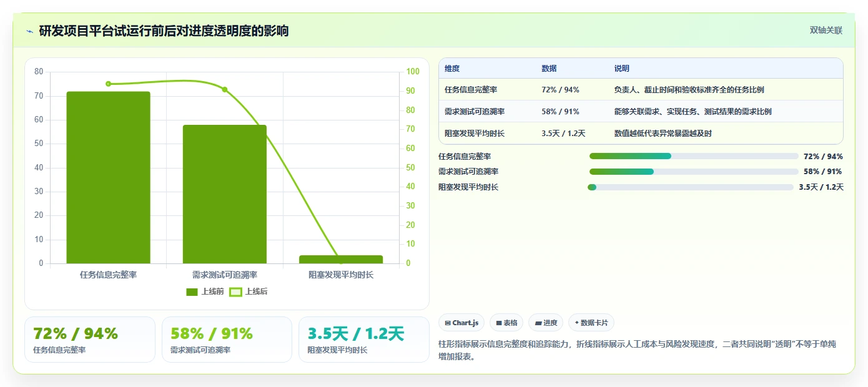
Task: Click the 80 tick on left axis
Action: 39,72
